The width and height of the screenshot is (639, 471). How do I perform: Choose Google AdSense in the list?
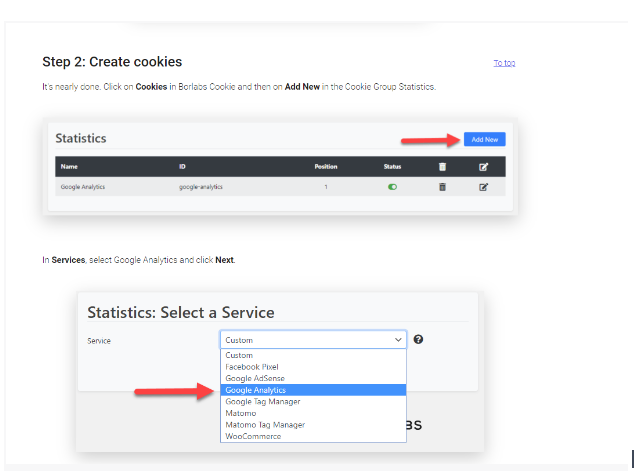[313, 379]
